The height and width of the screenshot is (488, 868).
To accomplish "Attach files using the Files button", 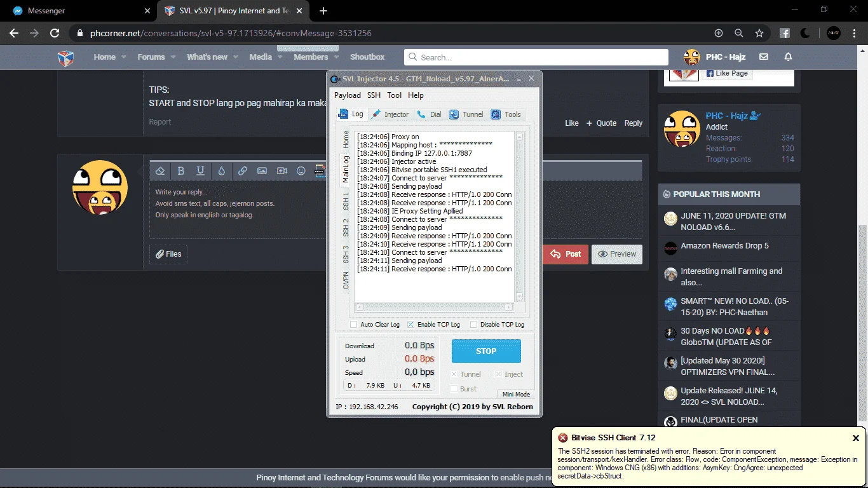I will click(168, 254).
